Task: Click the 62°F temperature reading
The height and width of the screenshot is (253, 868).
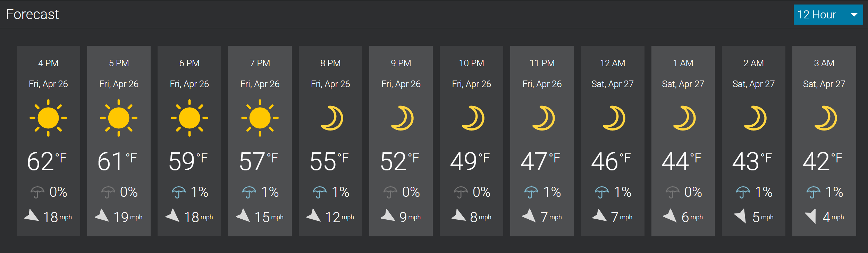Action: tap(47, 161)
